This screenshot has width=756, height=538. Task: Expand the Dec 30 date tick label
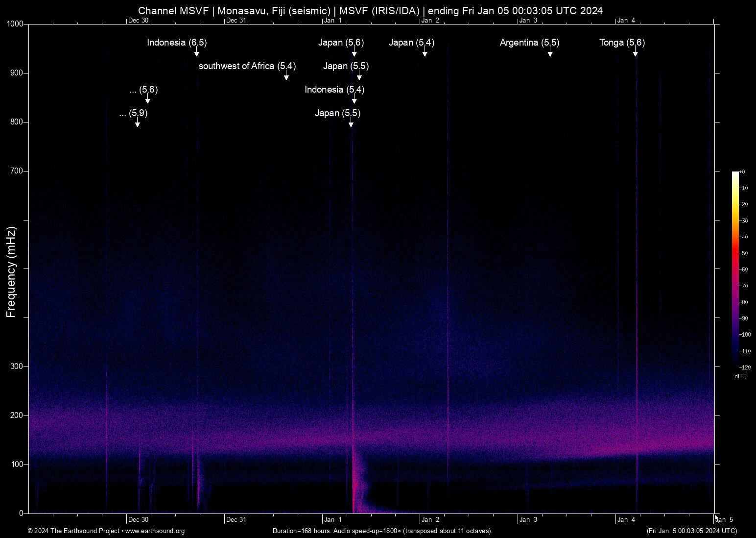138,519
